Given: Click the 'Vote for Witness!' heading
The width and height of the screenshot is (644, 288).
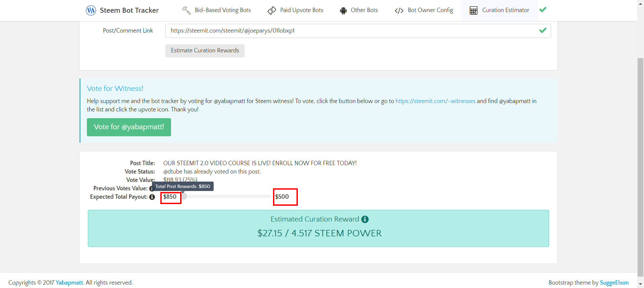Looking at the screenshot, I should pos(115,89).
